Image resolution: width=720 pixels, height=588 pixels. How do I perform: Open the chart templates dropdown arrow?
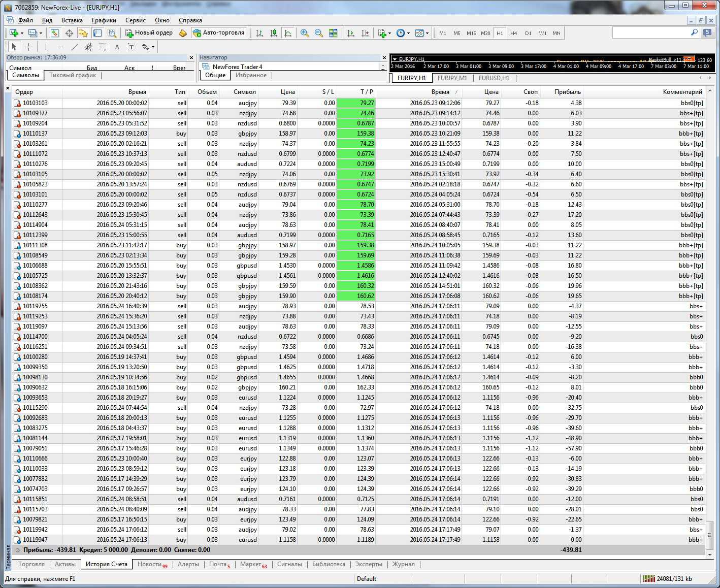427,34
